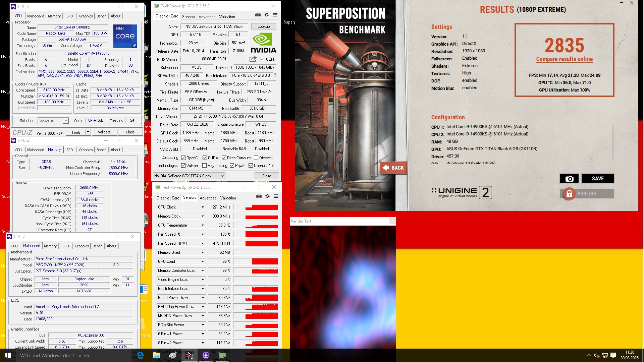Click refresh icon in GPU-Z Sensors window
The width and height of the screenshot is (644, 362).
tap(267, 196)
